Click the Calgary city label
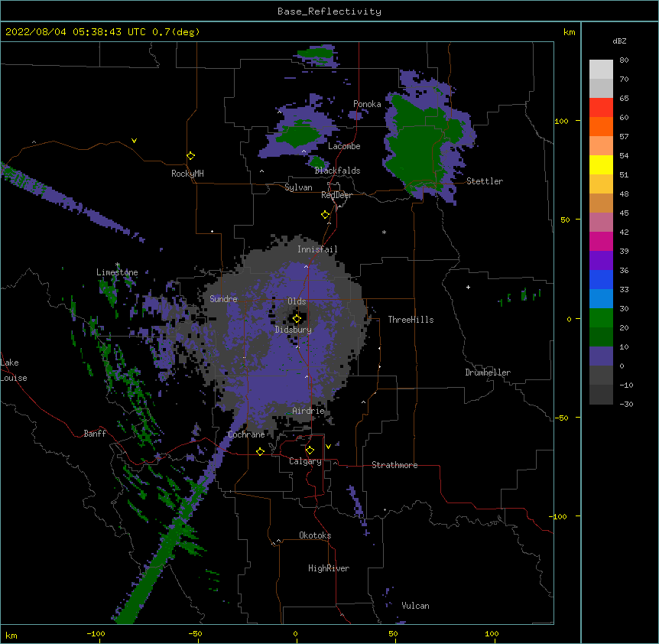 305,461
